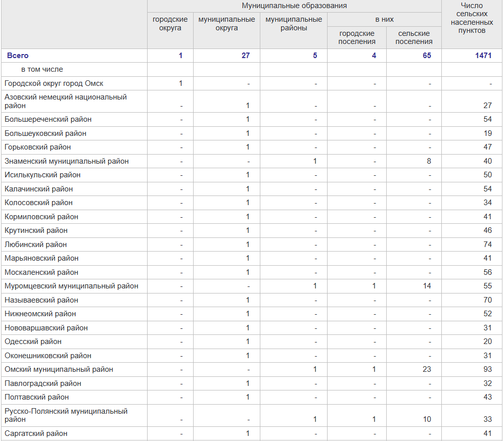Select the 'в том числе' row text
The width and height of the screenshot is (504, 441).
tap(42, 69)
